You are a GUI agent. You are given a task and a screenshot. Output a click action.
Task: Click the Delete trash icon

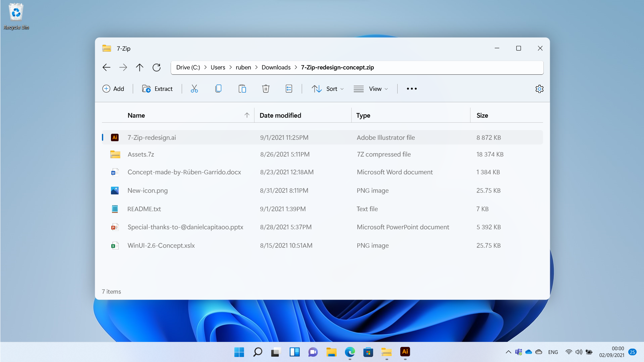[266, 89]
